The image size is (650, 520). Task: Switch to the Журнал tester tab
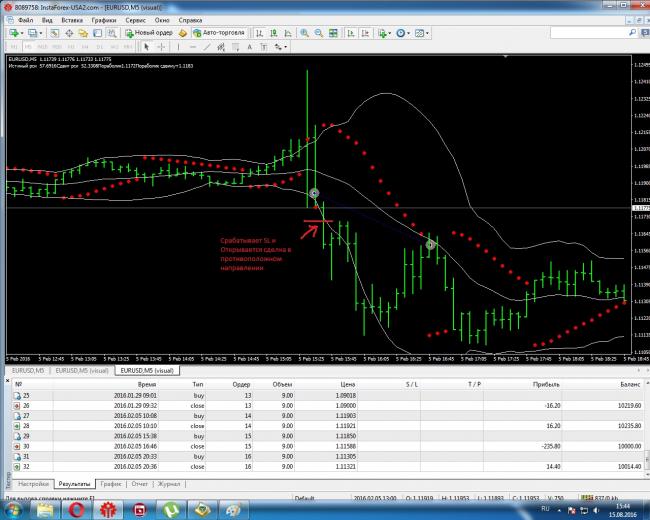pyautogui.click(x=167, y=483)
